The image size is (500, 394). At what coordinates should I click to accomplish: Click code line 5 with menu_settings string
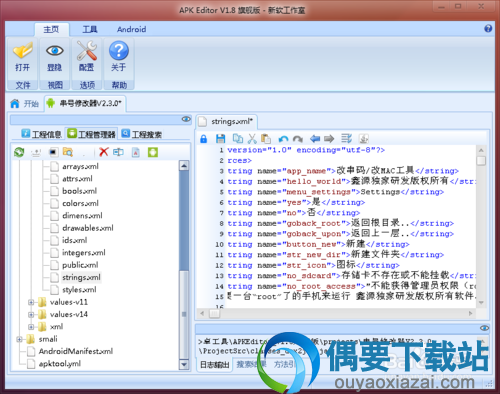[335, 192]
